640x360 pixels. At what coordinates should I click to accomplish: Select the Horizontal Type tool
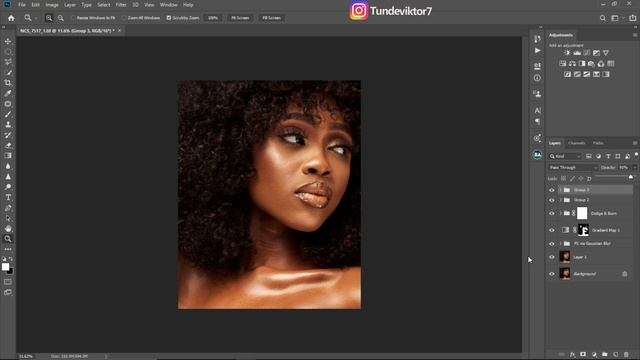point(8,198)
